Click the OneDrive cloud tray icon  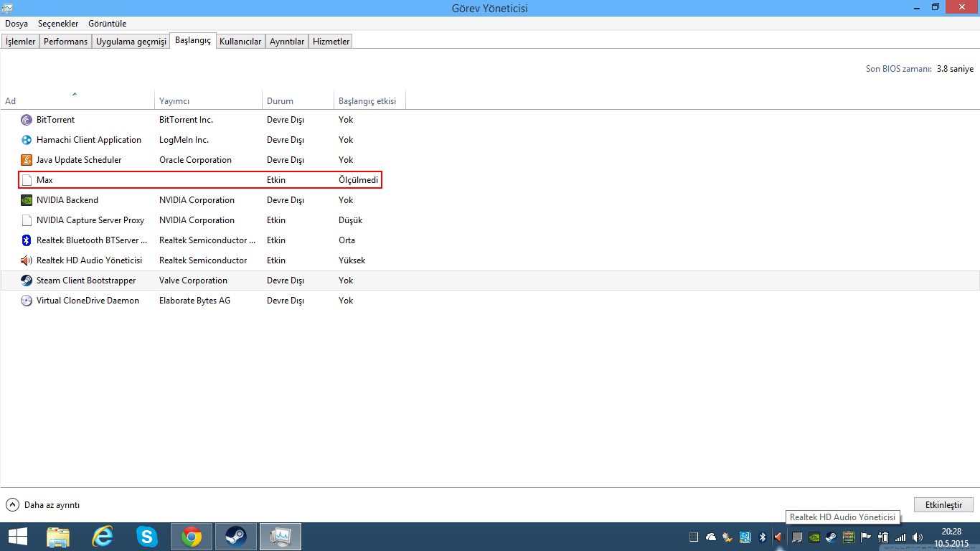click(711, 537)
